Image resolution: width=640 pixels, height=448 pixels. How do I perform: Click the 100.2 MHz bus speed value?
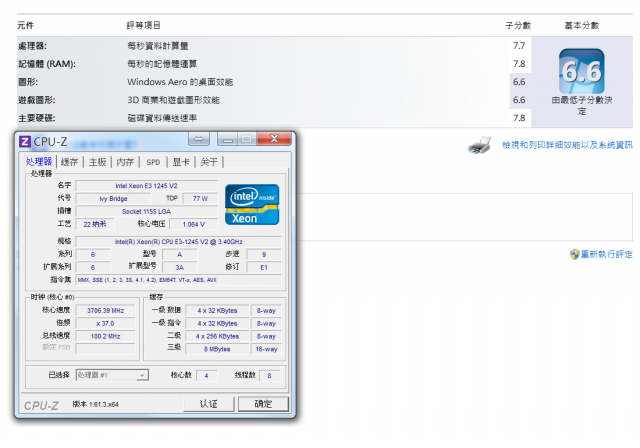(105, 336)
